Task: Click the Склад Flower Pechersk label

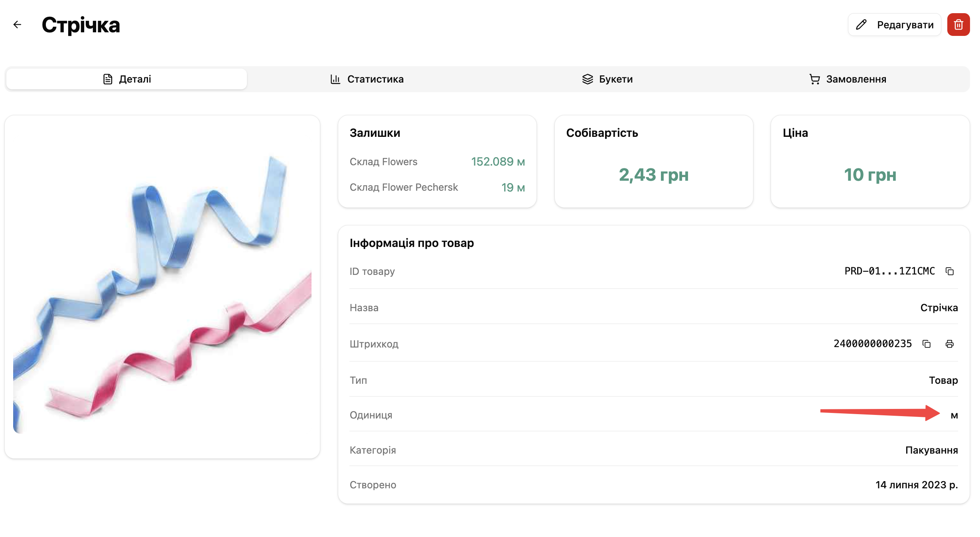Action: pos(404,188)
